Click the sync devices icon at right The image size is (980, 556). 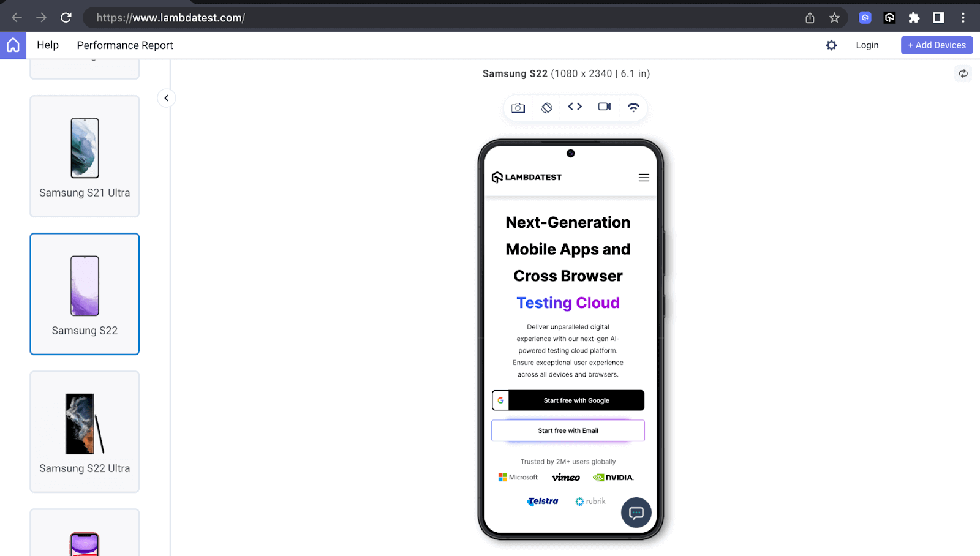coord(963,73)
